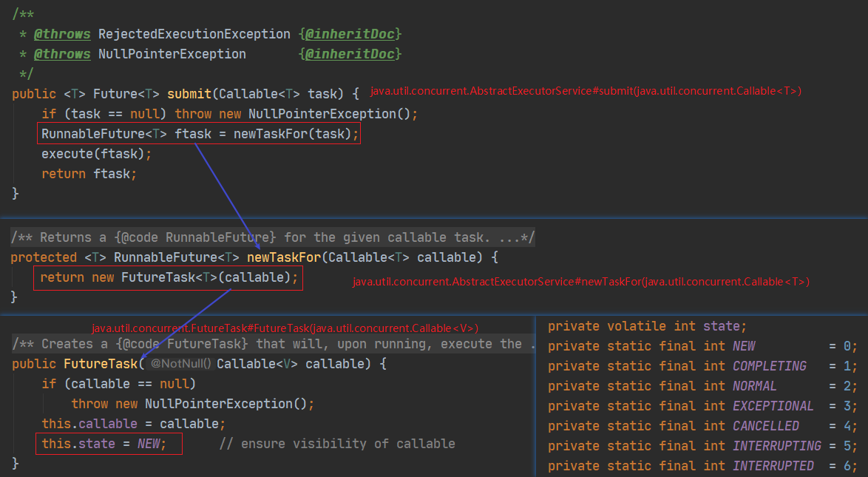The image size is (868, 477).
Task: Click the first @throws Javadoc tag
Action: click(62, 34)
